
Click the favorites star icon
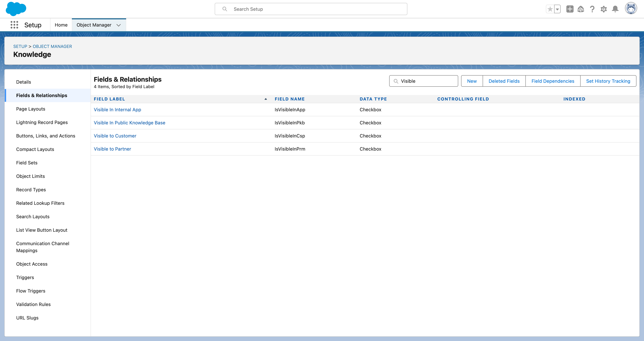click(550, 9)
